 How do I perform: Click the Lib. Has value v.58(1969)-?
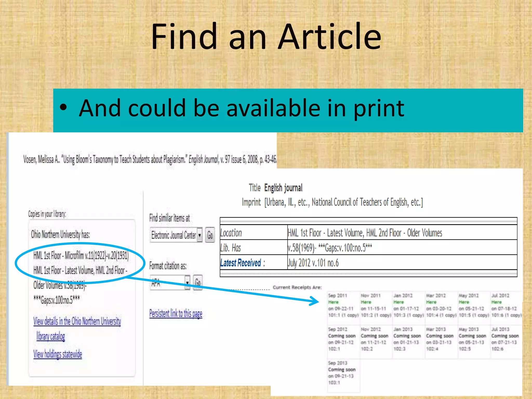(330, 248)
